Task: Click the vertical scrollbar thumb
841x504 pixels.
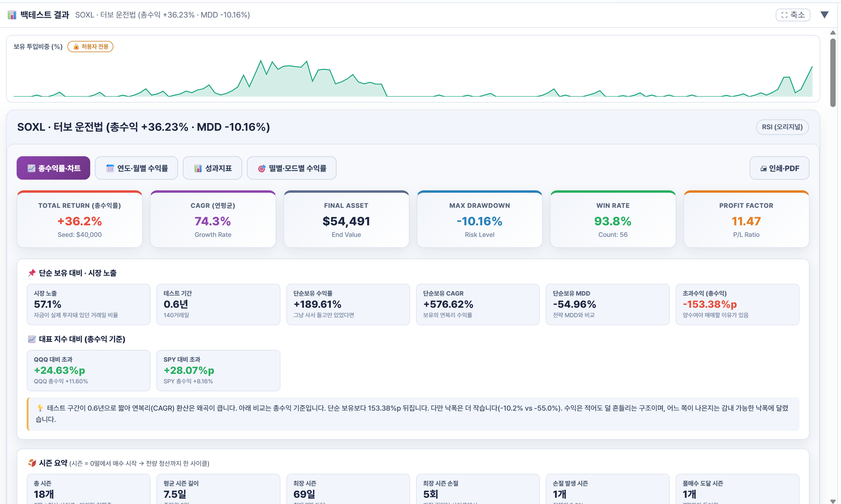Action: click(833, 72)
